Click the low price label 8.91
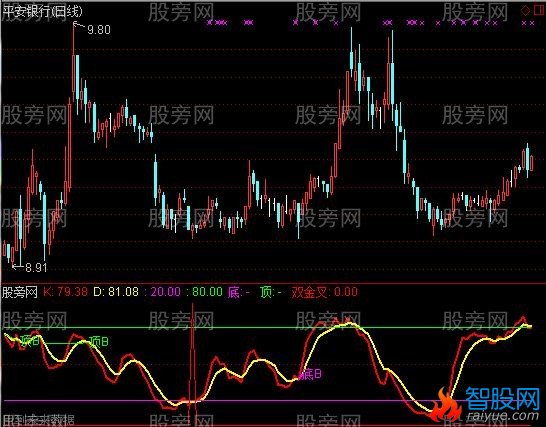546x427 pixels. coord(36,267)
